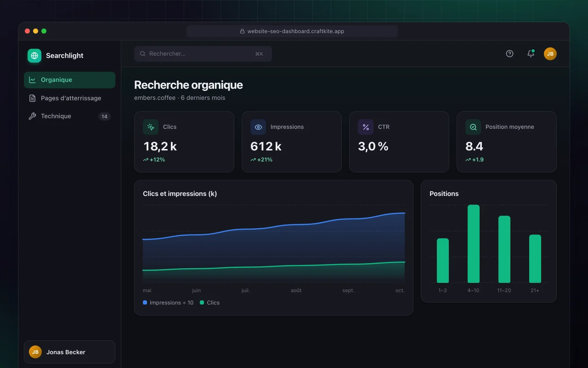This screenshot has width=588, height=368.
Task: Click the ⌘K shortcut hint
Action: tap(259, 54)
